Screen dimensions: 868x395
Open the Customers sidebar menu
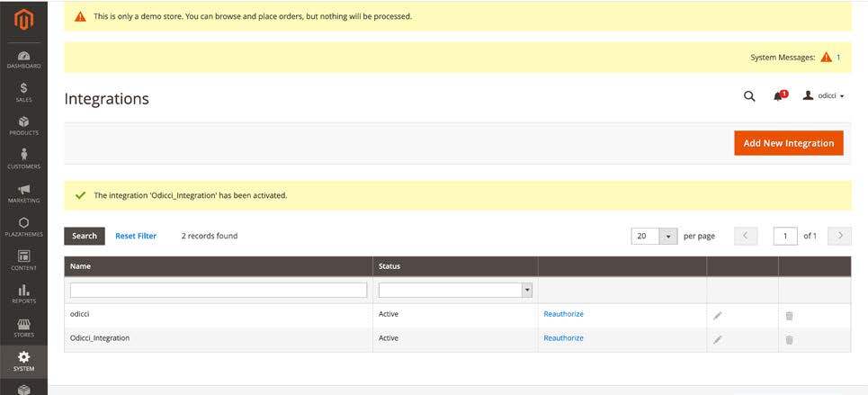click(x=23, y=158)
